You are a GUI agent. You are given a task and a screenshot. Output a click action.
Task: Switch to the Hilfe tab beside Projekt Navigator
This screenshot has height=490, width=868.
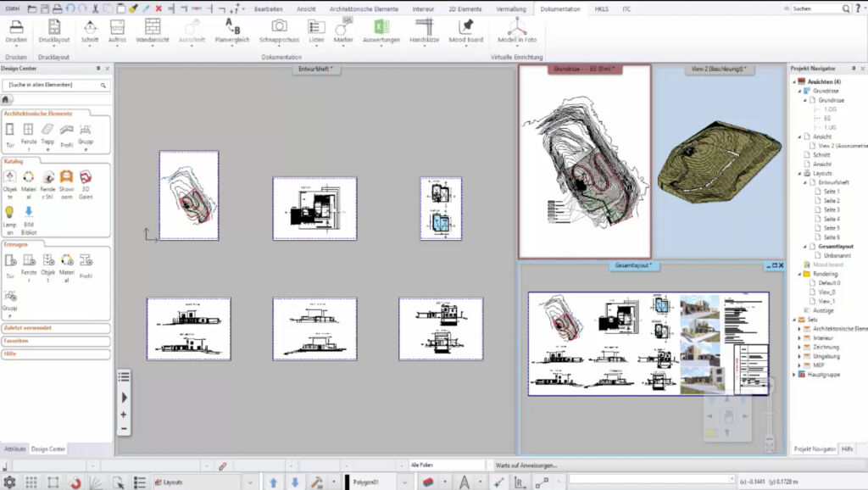coord(847,449)
